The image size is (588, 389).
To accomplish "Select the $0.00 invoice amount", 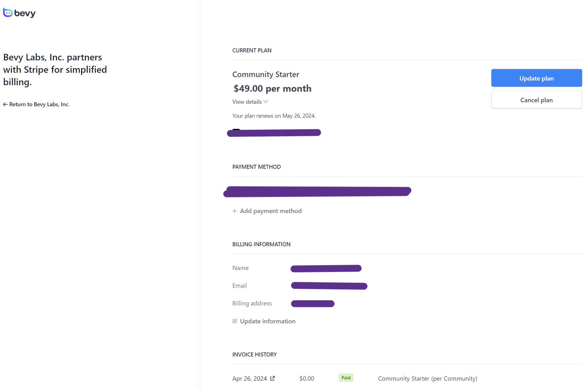I will pyautogui.click(x=307, y=378).
